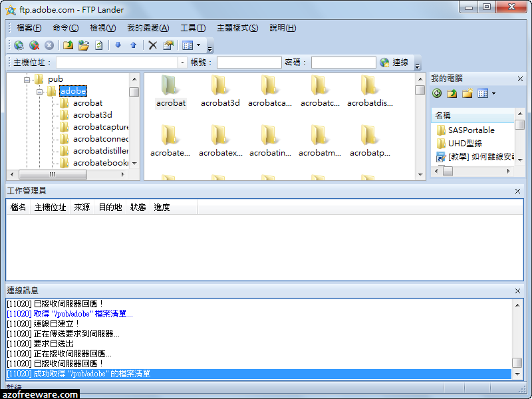The image size is (532, 399).
Task: Click the change remote folder icon
Action: [84, 45]
